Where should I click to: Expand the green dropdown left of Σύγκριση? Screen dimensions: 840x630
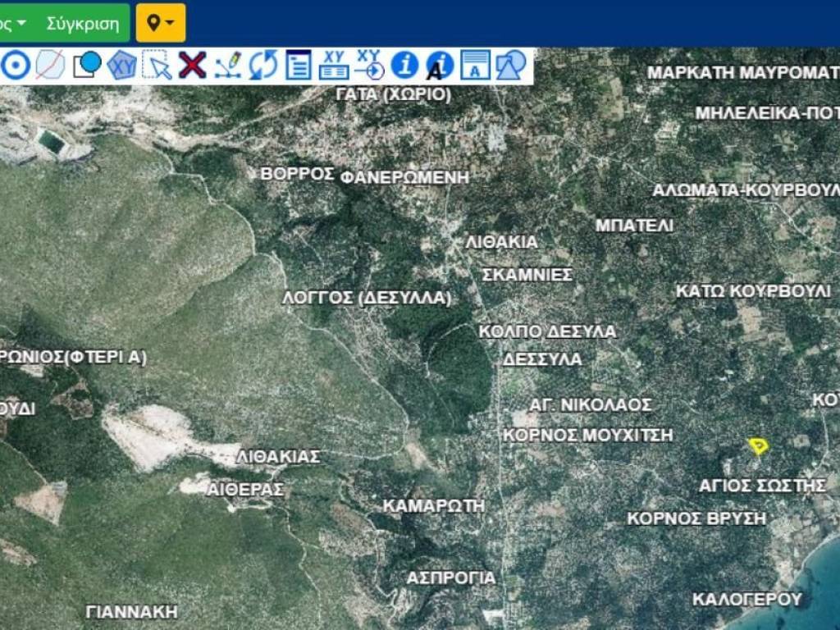click(x=15, y=23)
